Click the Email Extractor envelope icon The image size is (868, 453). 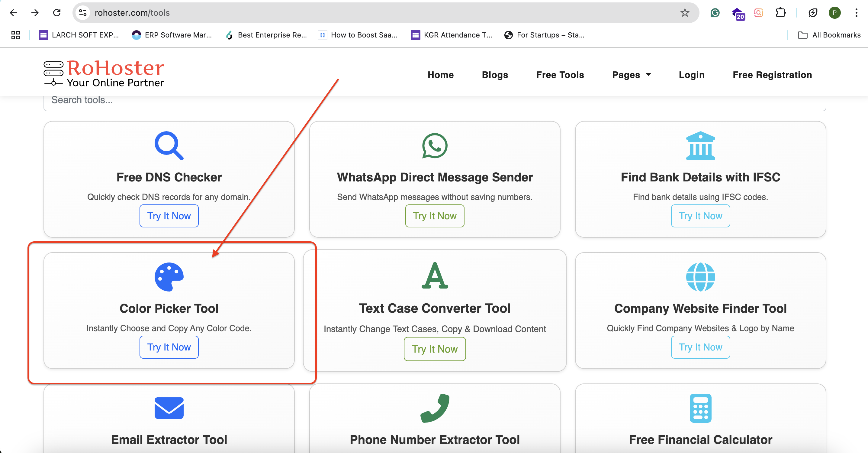(x=169, y=408)
